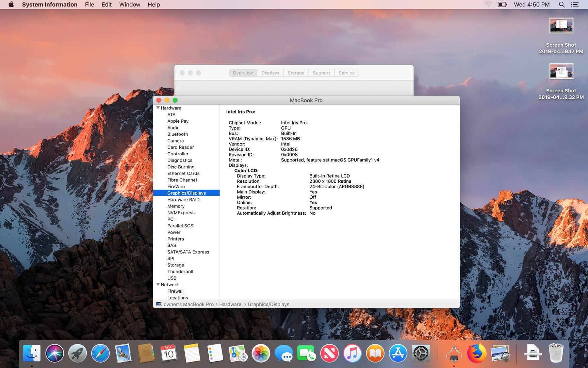Image resolution: width=588 pixels, height=368 pixels.
Task: Collapse the Hardware section triangle
Action: [158, 108]
